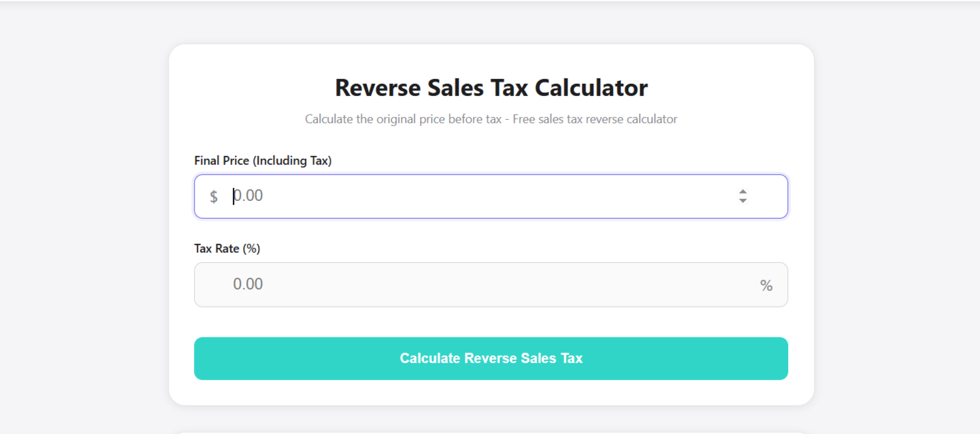The width and height of the screenshot is (980, 434).
Task: Click inside the 0.00 tax rate placeholder
Action: coord(248,284)
